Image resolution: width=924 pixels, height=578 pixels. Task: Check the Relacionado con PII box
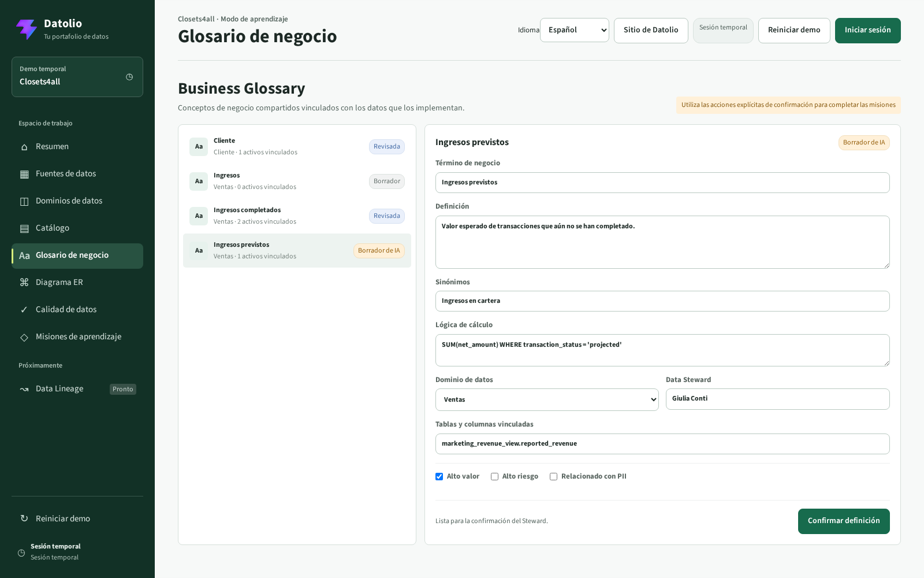point(553,476)
